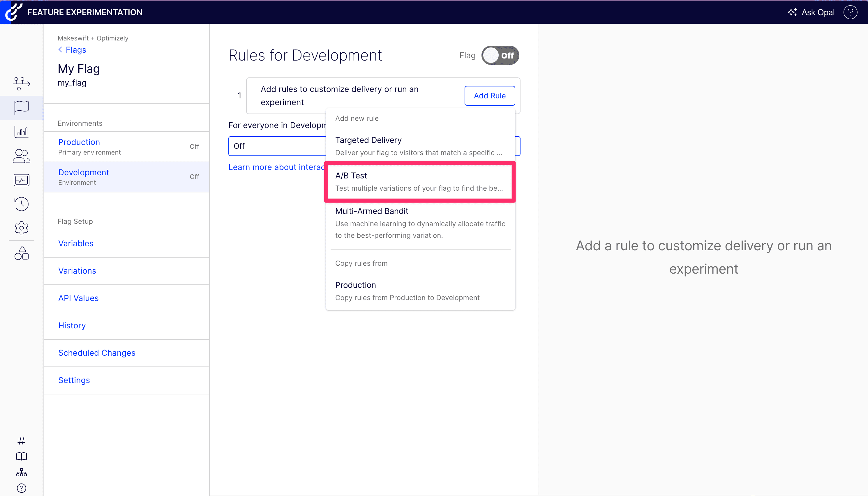The width and height of the screenshot is (868, 496).
Task: Open the Flags icon in sidebar
Action: tap(22, 108)
